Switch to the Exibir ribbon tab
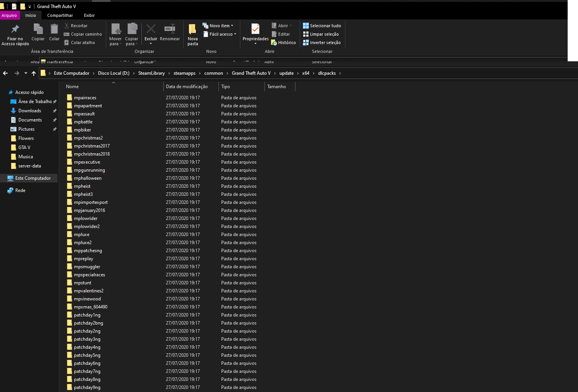 coord(89,15)
